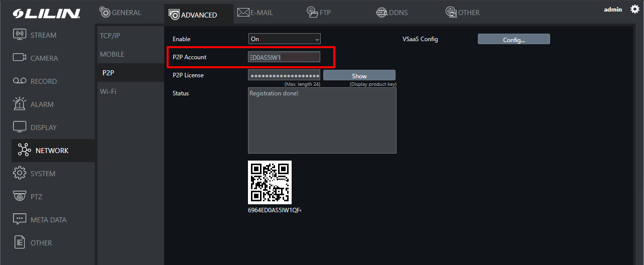The width and height of the screenshot is (644, 265).
Task: Switch to the DDNS tab label
Action: [x=399, y=13]
